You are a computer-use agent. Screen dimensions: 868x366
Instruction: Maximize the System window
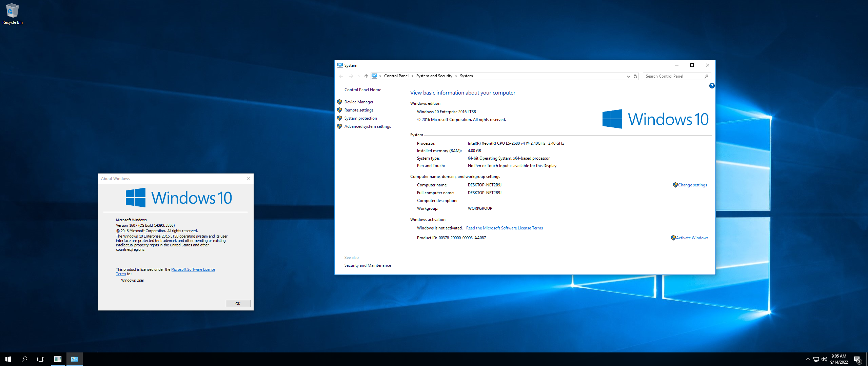tap(692, 65)
